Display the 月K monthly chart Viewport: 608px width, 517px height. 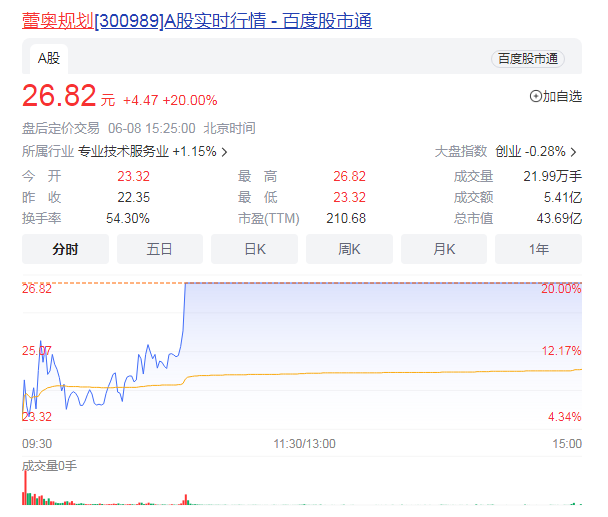pos(444,248)
